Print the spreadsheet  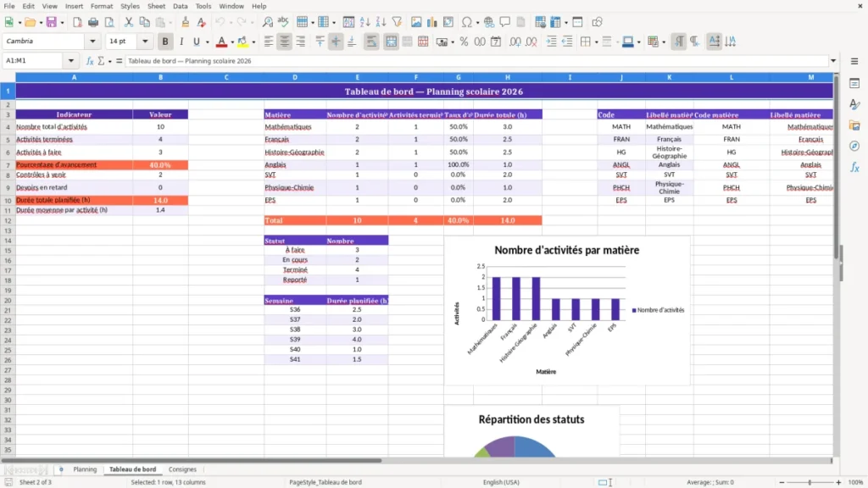(93, 22)
